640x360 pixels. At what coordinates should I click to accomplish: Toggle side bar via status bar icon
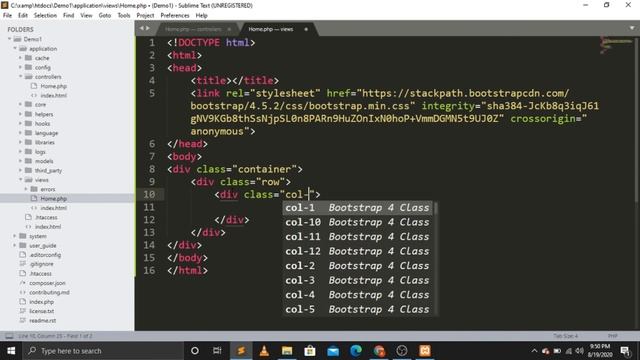pyautogui.click(x=9, y=336)
